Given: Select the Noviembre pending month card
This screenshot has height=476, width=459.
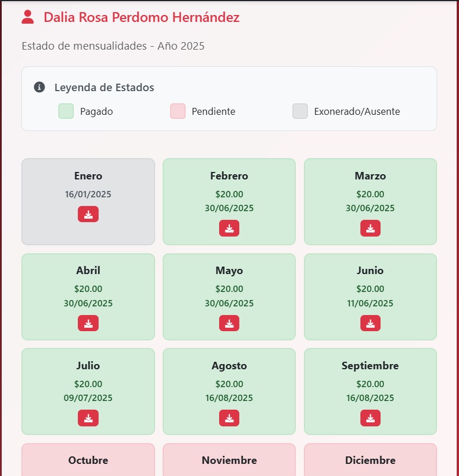Looking at the screenshot, I should pos(229,460).
